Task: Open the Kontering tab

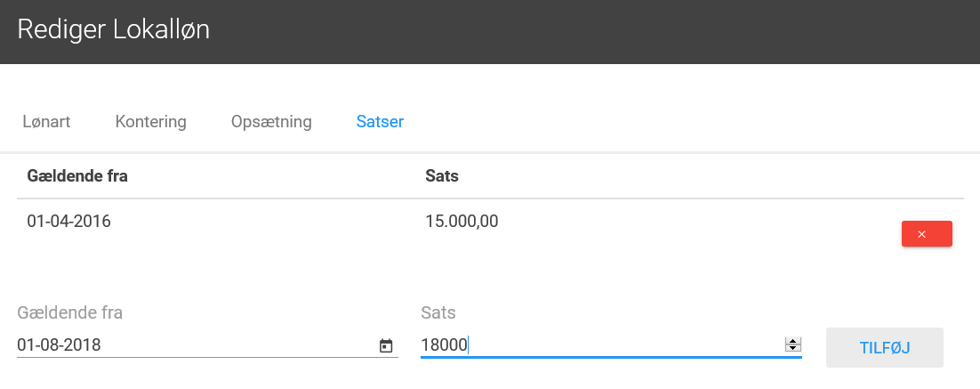Action: coord(150,121)
